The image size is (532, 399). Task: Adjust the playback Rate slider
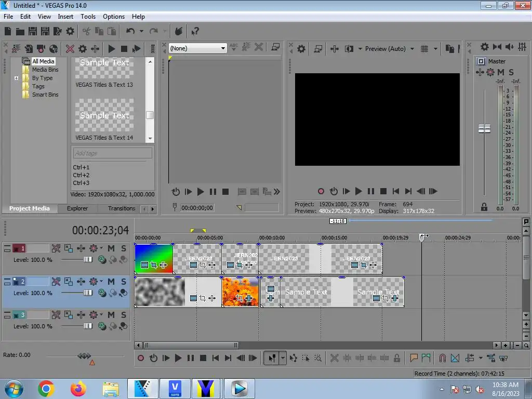point(84,355)
